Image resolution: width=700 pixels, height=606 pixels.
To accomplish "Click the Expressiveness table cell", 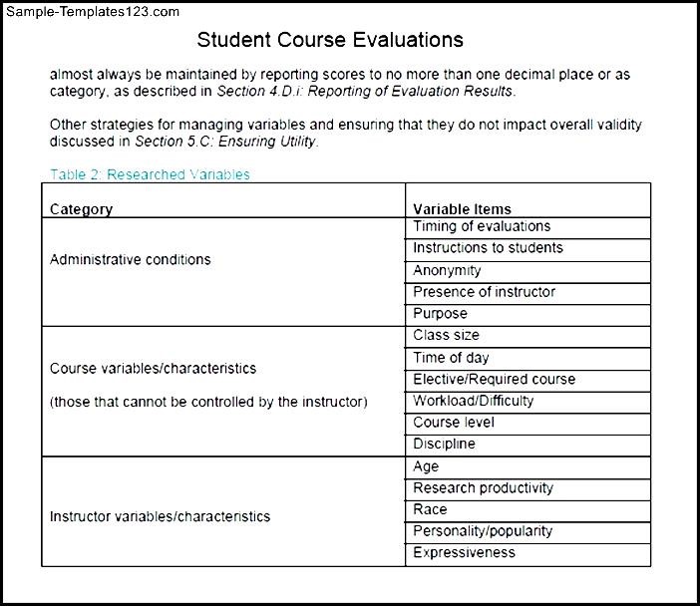I will click(464, 553).
